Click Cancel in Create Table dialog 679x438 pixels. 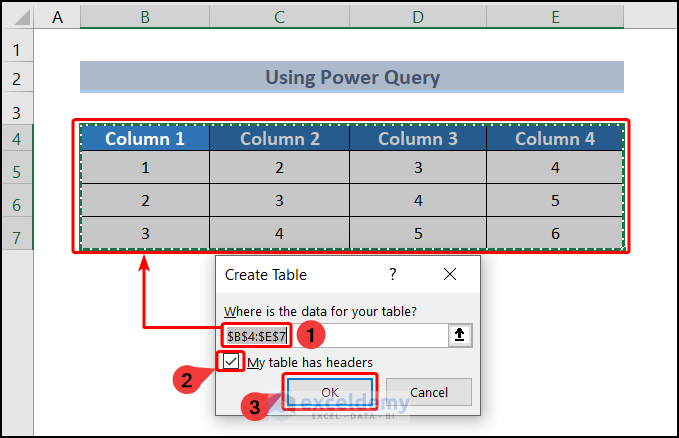tap(428, 392)
